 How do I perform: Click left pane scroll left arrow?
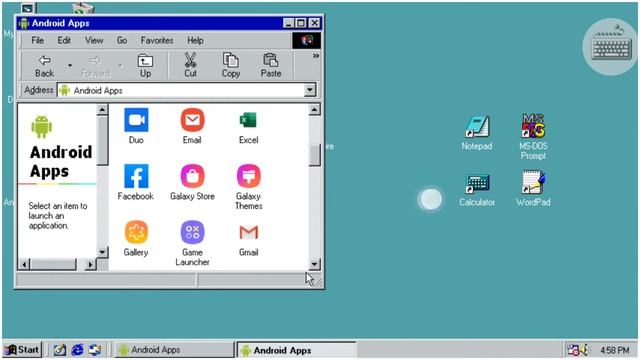point(24,264)
